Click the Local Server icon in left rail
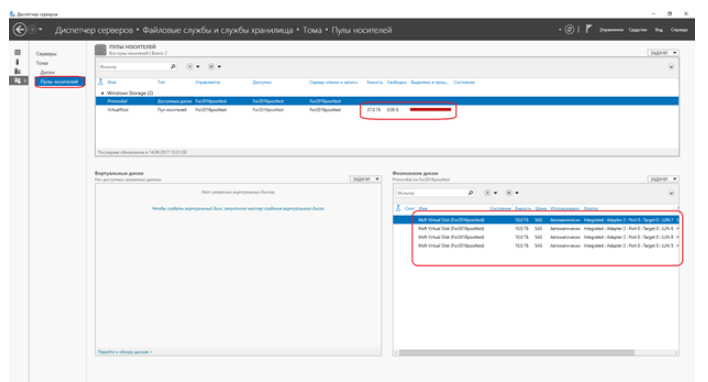This screenshot has width=708, height=382. [x=18, y=62]
